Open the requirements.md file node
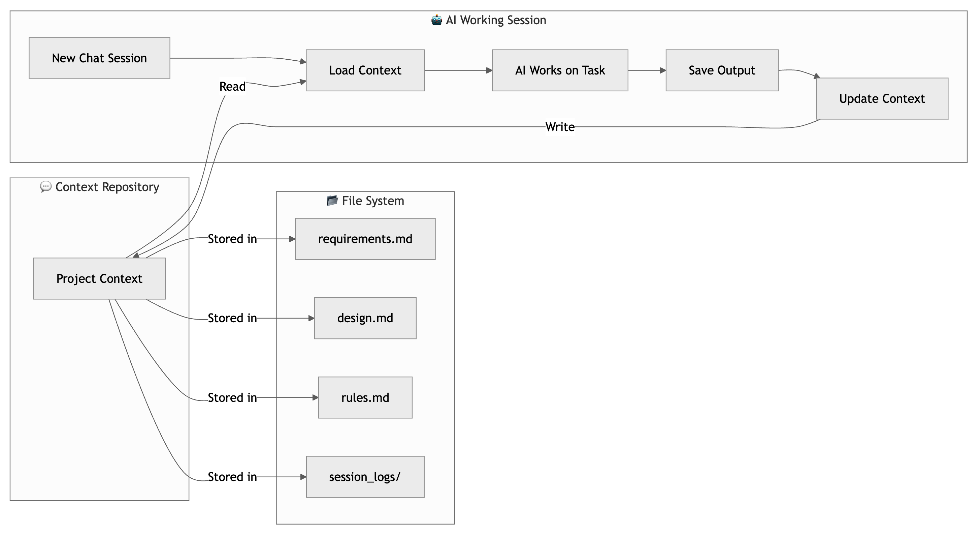Viewport: 980px width, 536px height. 365,239
